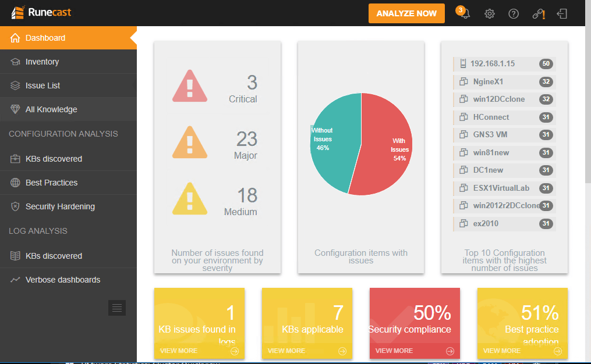Click the Medium yellow warning triangle
The height and width of the screenshot is (364, 591).
pos(190,199)
